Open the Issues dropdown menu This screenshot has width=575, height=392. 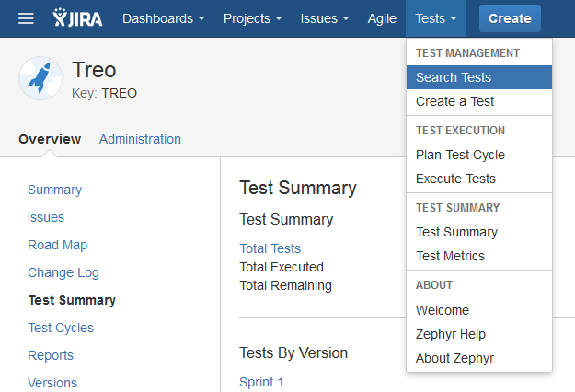tap(324, 18)
